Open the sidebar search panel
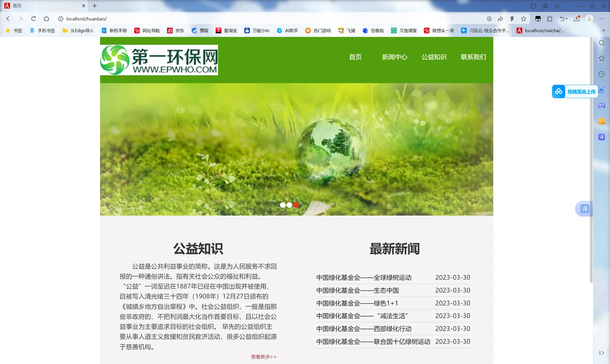Image resolution: width=610 pixels, height=364 pixels. point(601,43)
